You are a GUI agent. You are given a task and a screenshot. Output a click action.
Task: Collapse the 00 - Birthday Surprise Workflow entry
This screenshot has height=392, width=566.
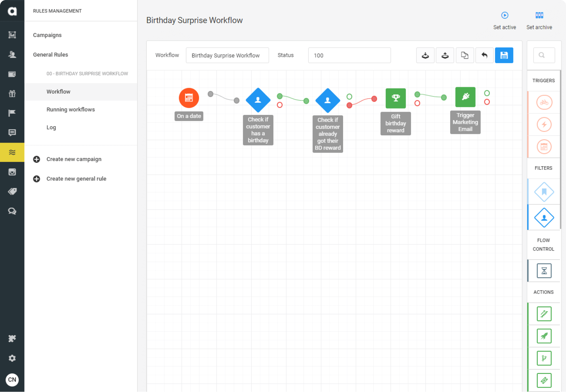pyautogui.click(x=87, y=73)
